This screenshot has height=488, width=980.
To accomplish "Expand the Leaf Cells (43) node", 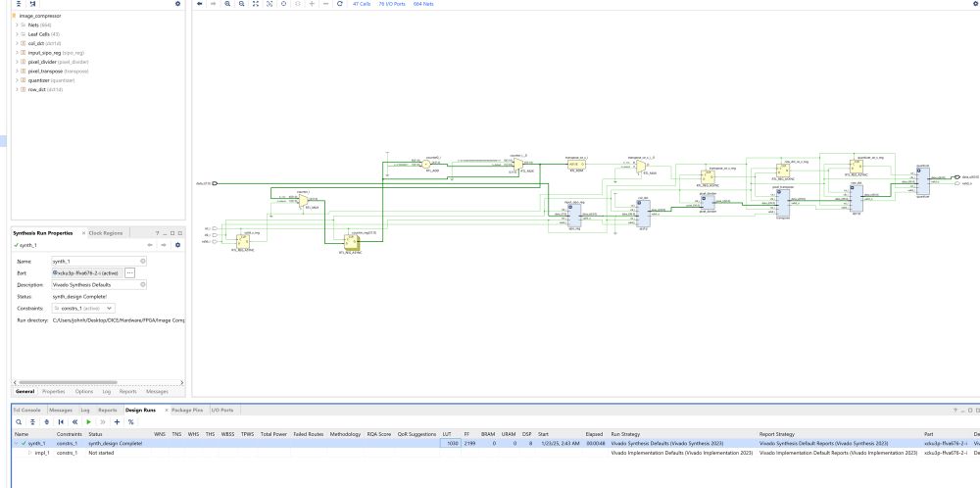I will pyautogui.click(x=18, y=34).
